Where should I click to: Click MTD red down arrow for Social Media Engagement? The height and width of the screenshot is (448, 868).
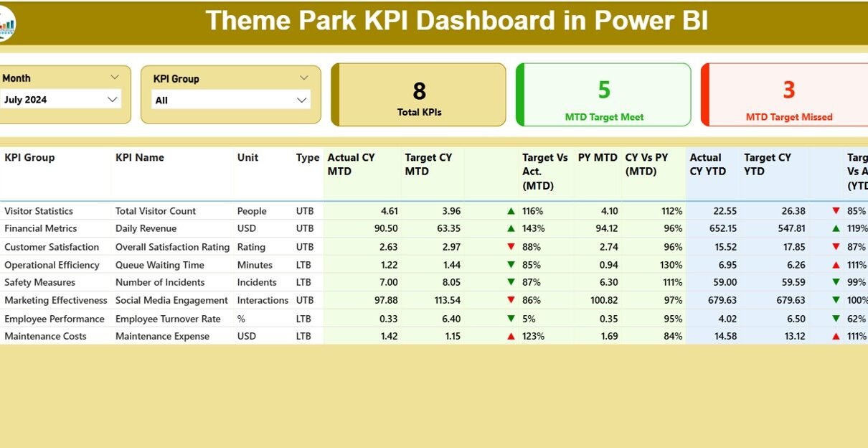pyautogui.click(x=511, y=300)
